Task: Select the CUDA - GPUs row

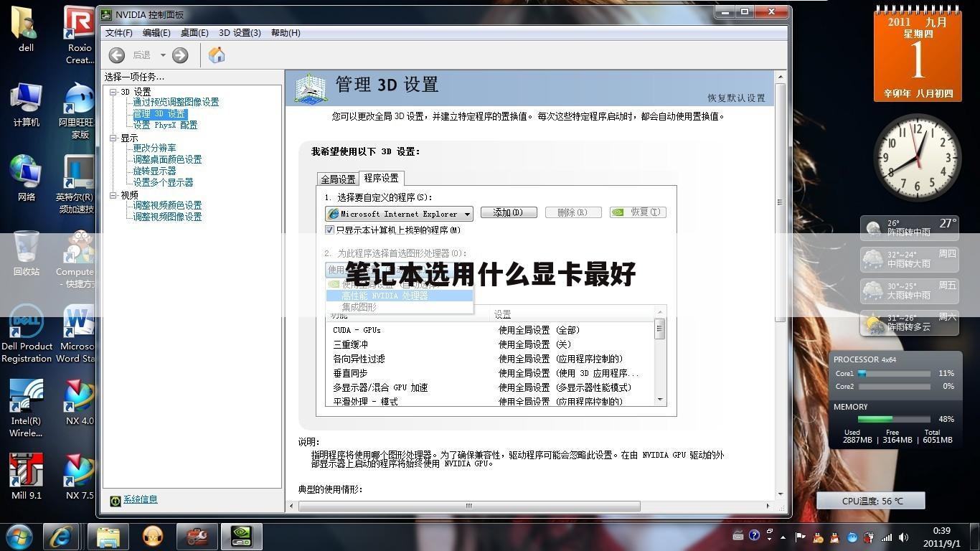Action: pos(490,330)
